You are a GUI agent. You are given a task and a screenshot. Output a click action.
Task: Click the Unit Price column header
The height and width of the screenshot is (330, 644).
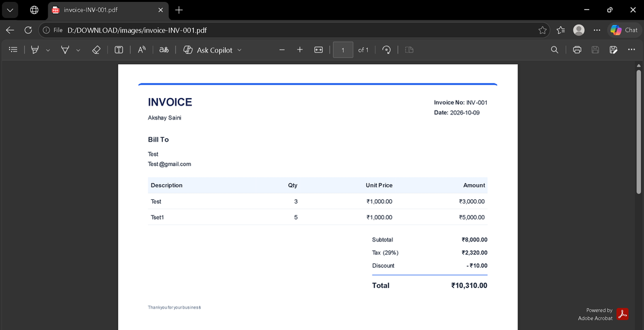[379, 185]
